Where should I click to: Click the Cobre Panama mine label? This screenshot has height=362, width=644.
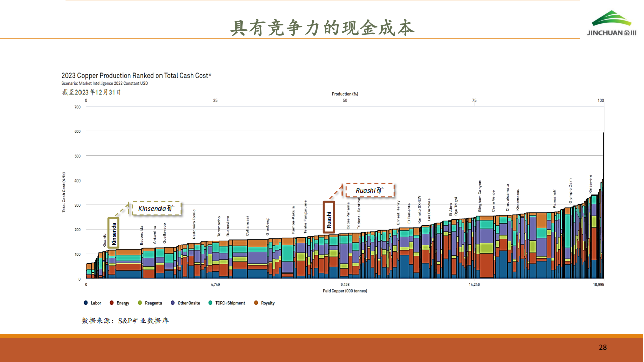pos(348,216)
